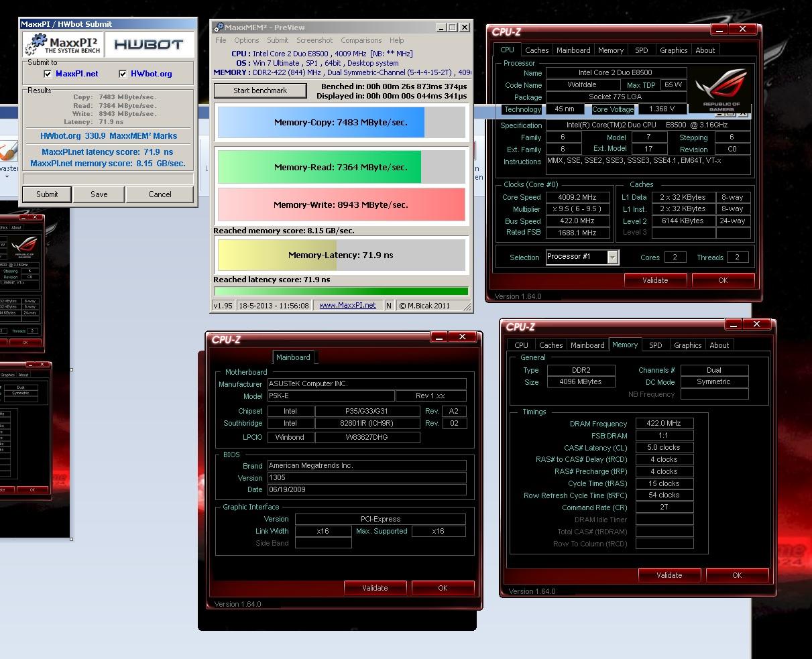Click 'HWbot.org 330.9 MaxxMEM² Marks' text
812x659 pixels.
[x=109, y=136]
